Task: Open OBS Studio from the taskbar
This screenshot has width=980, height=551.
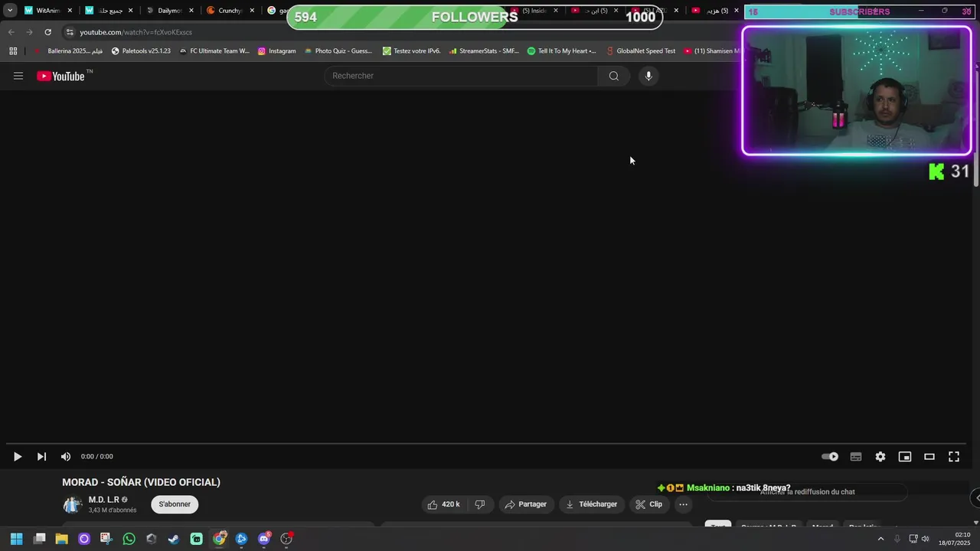Action: click(286, 539)
